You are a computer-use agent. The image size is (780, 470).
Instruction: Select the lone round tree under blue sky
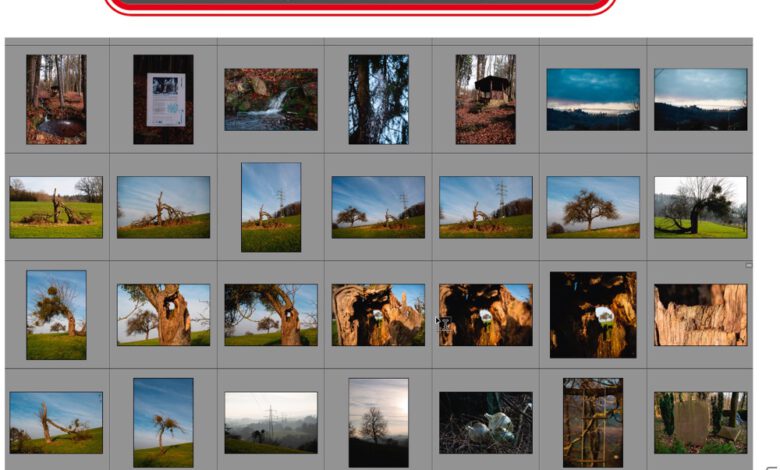[x=593, y=207]
